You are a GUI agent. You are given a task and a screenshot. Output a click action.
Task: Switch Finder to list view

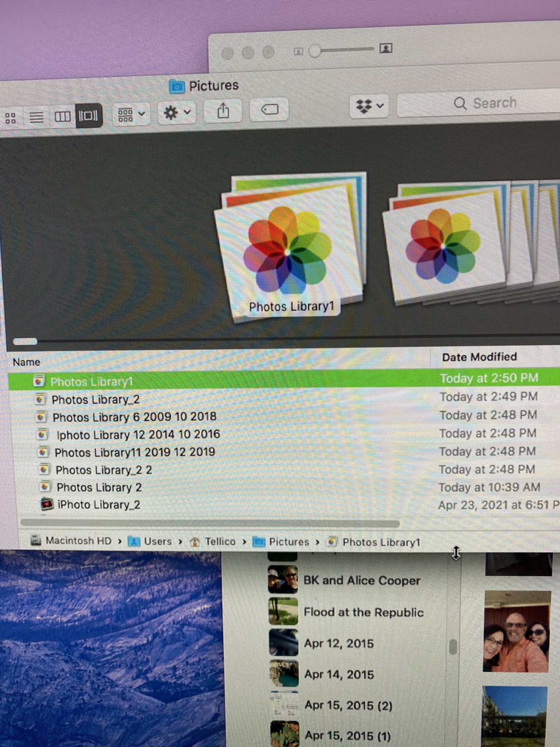[36, 117]
